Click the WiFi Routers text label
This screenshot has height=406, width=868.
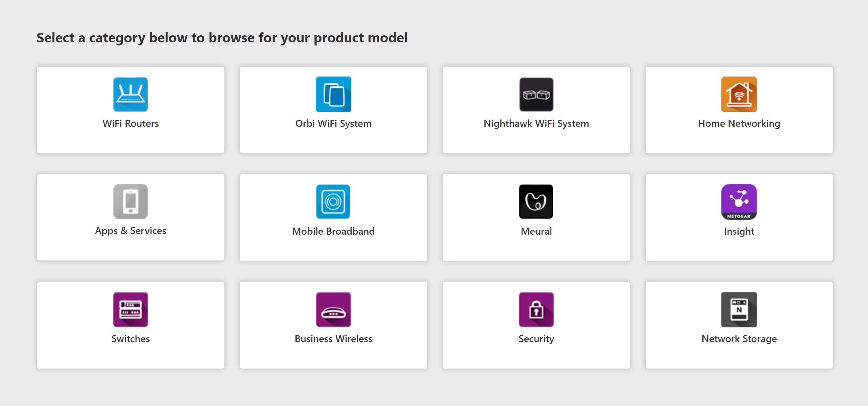[130, 123]
